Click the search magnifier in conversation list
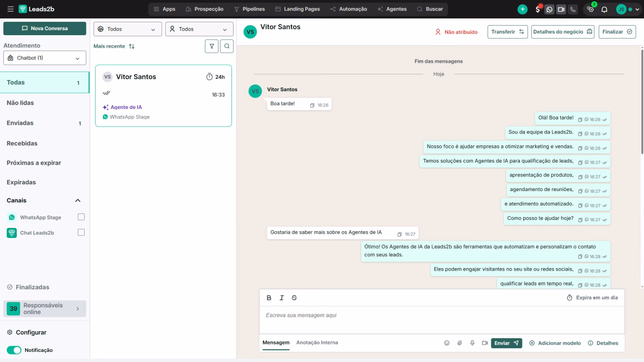This screenshot has width=644, height=362. click(x=227, y=46)
